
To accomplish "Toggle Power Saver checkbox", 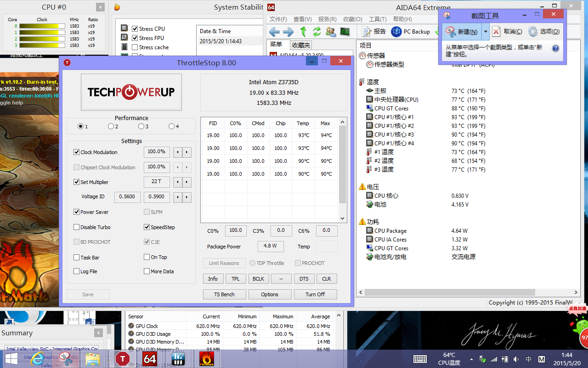I will (77, 212).
